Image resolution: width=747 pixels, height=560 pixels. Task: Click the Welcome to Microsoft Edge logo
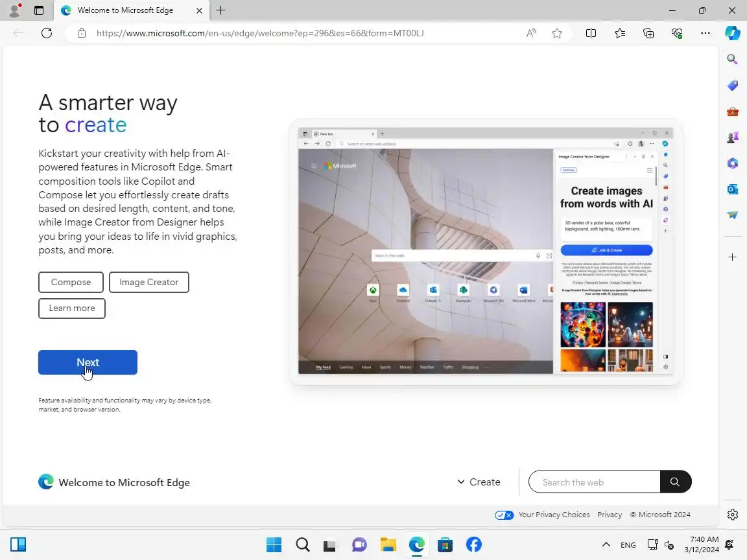click(x=114, y=482)
